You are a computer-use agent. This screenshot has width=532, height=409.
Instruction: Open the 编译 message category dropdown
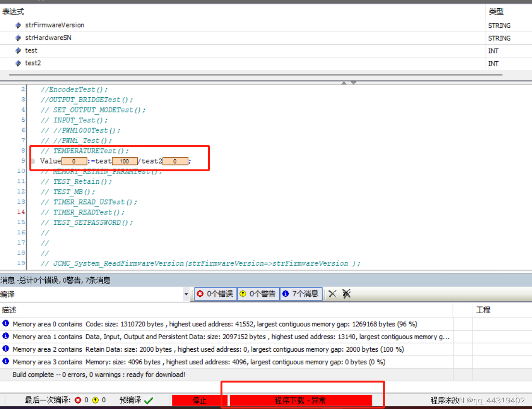point(186,294)
